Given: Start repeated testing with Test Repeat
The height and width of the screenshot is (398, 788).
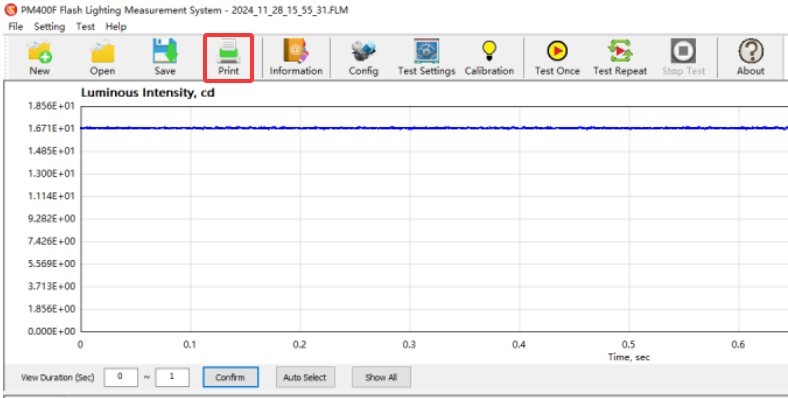Looking at the screenshot, I should pos(620,57).
